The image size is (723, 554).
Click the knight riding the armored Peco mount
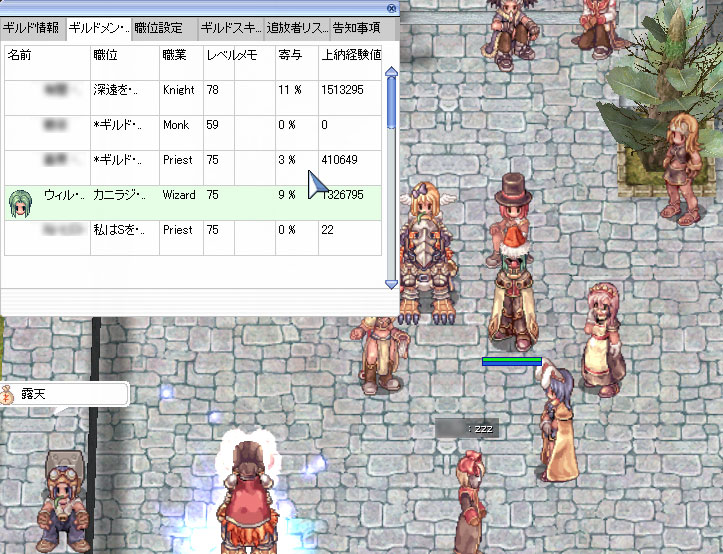coord(427,253)
